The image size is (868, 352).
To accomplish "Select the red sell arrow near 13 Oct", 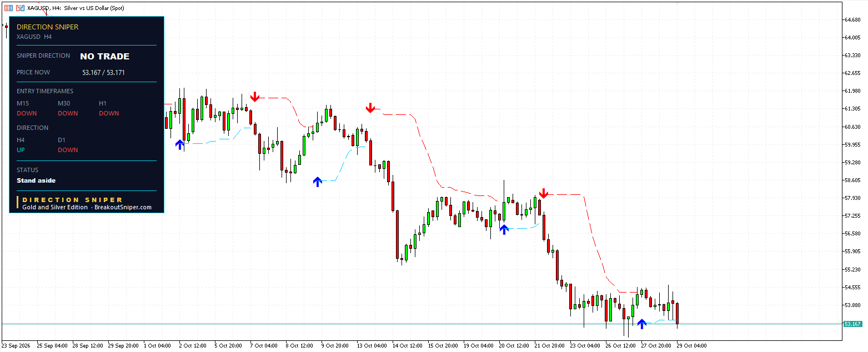I will point(370,108).
